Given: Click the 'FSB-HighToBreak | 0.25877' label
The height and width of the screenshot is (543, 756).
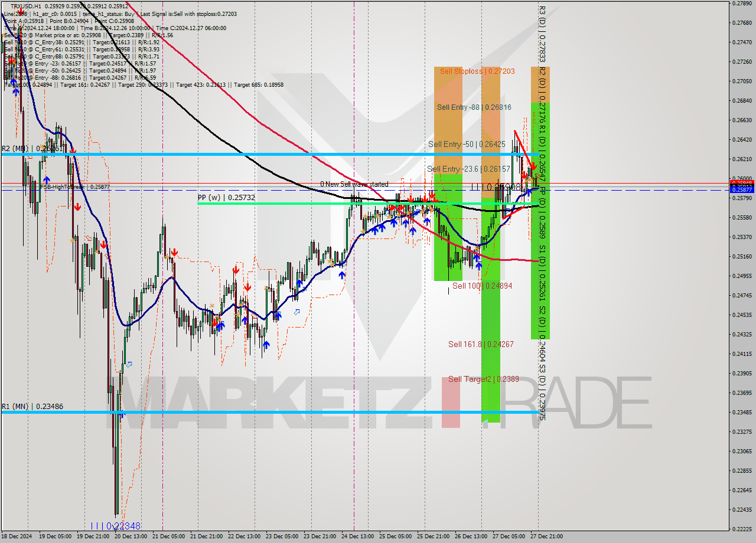Looking at the screenshot, I should point(75,187).
